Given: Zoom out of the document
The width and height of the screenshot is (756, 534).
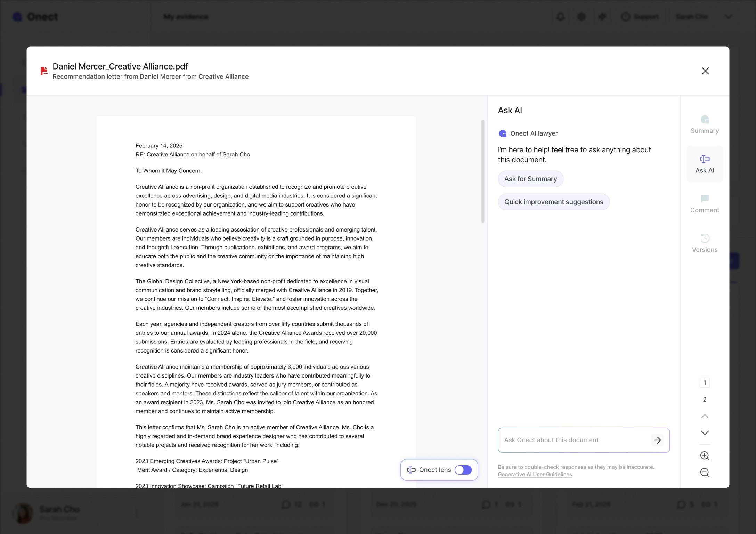Looking at the screenshot, I should click(x=705, y=472).
